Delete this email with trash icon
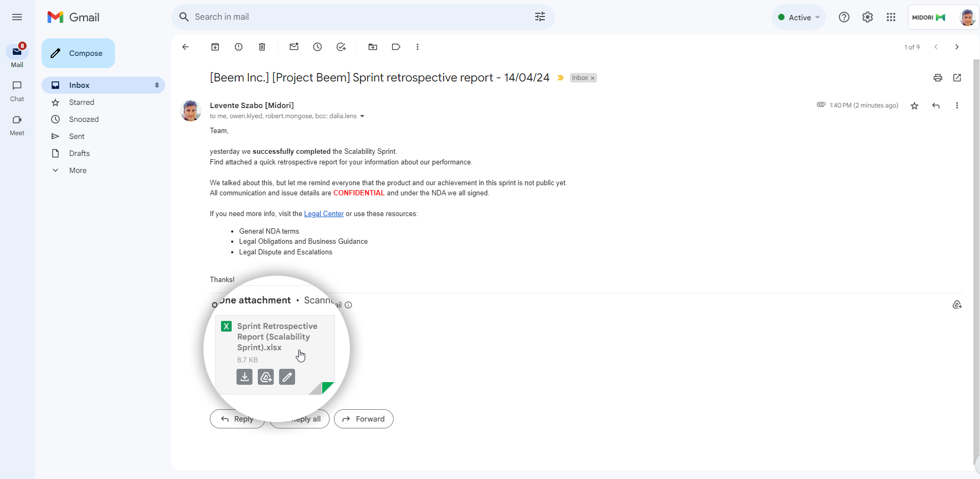Image resolution: width=980 pixels, height=479 pixels. [262, 47]
